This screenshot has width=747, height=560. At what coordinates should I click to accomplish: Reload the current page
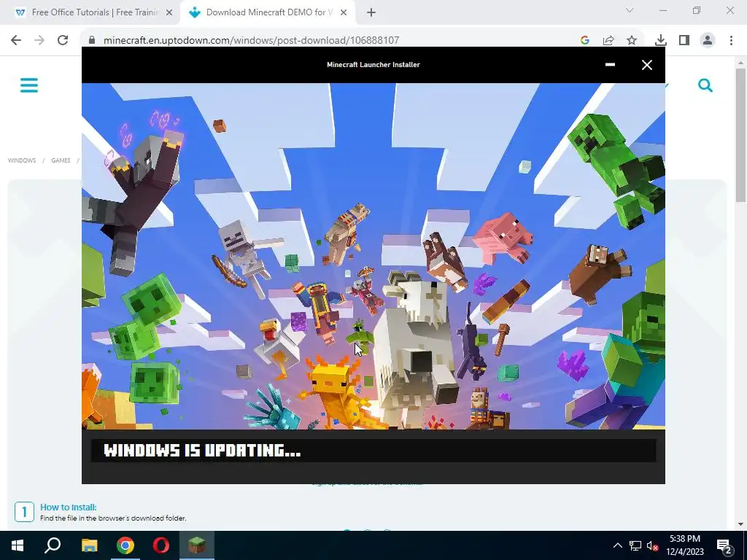[63, 40]
